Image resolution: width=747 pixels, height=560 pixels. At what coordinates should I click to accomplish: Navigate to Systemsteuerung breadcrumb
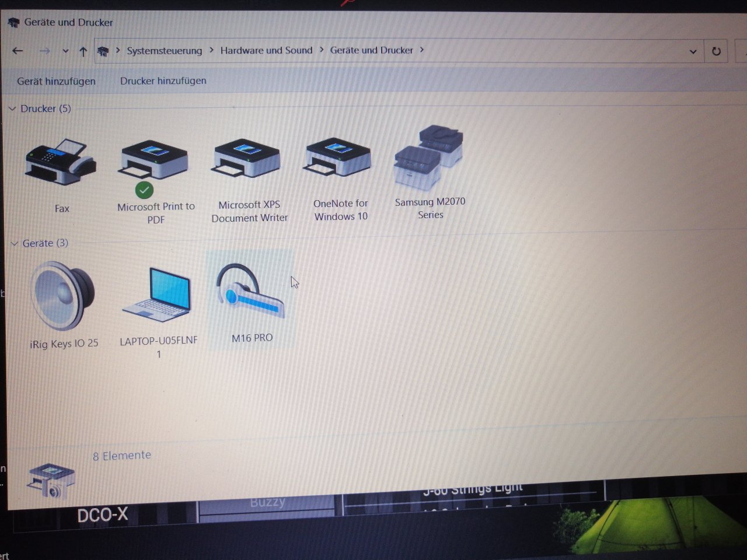(x=165, y=51)
